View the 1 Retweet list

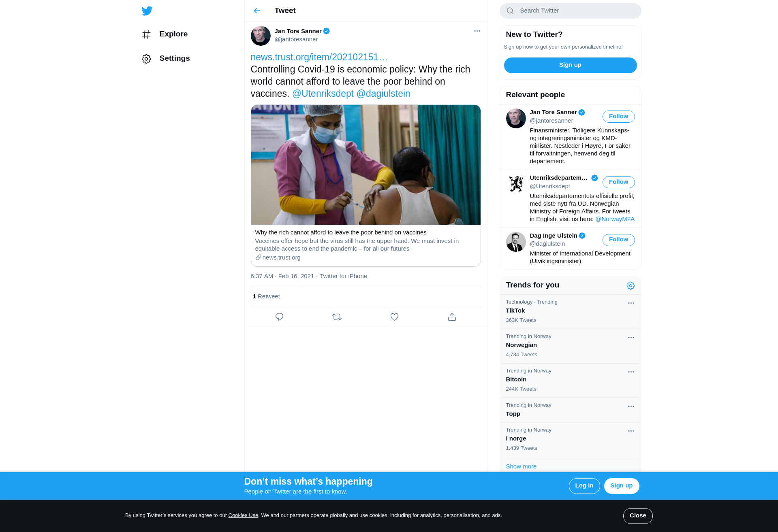(x=266, y=296)
